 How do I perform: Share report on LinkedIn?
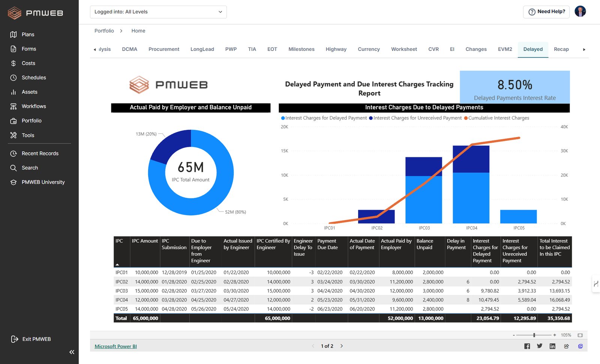pyautogui.click(x=552, y=346)
